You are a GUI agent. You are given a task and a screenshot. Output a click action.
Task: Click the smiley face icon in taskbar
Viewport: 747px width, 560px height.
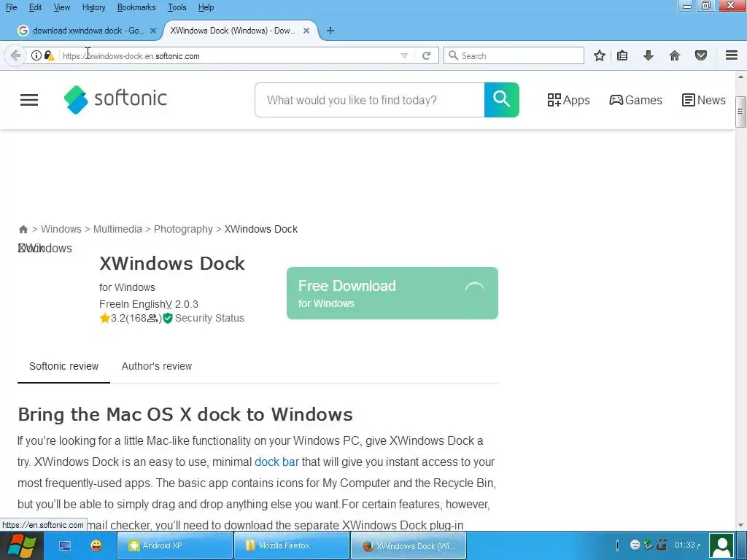tap(96, 545)
